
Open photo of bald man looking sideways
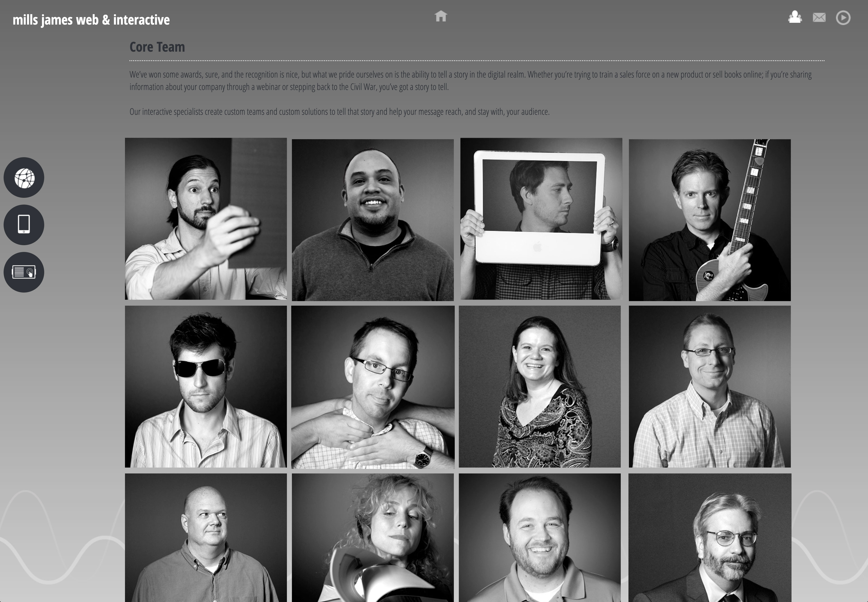[205, 538]
